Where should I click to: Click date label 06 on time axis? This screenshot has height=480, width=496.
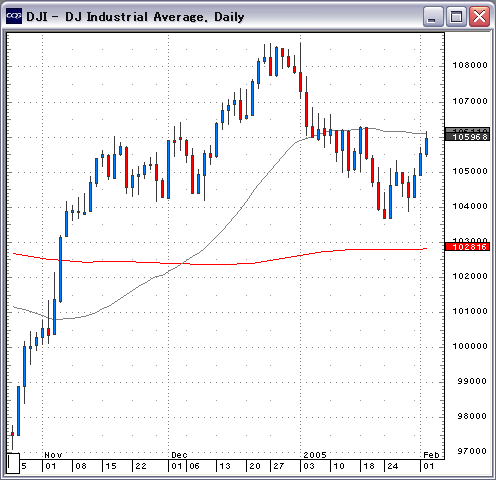194,466
